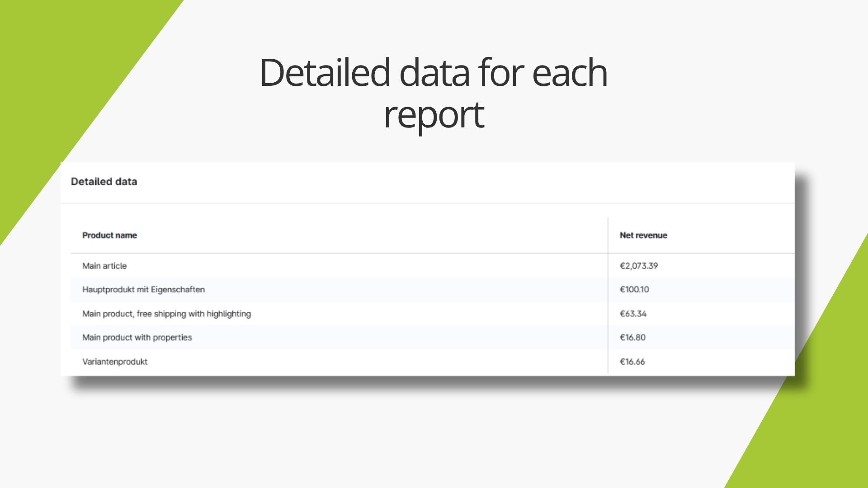Viewport: 868px width, 488px height.
Task: Click the €100.10 revenue value
Action: pos(634,289)
